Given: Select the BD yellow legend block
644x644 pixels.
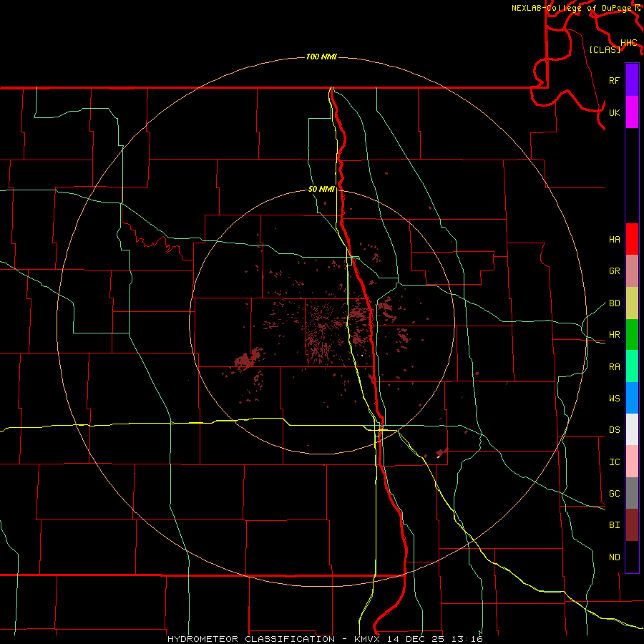Looking at the screenshot, I should tap(632, 303).
